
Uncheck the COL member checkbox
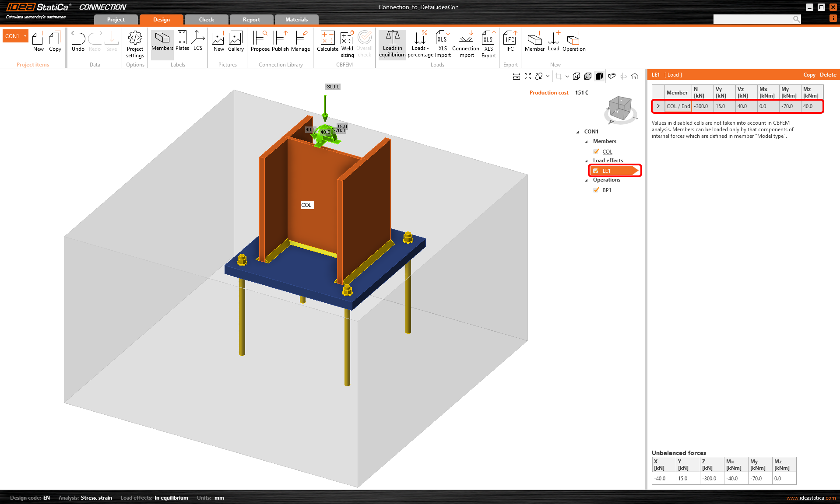click(596, 152)
